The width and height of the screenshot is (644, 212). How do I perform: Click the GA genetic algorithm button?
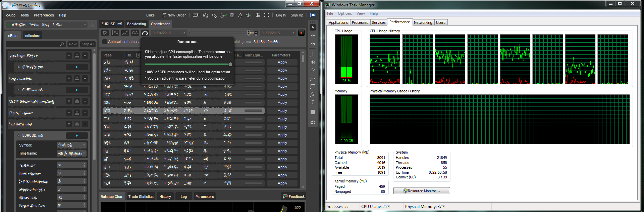pyautogui.click(x=135, y=33)
